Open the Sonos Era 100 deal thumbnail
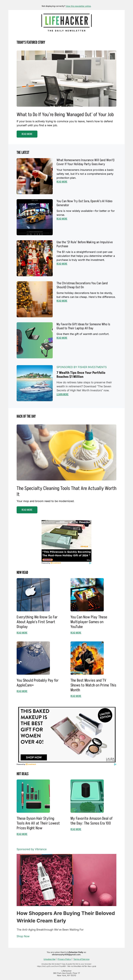This screenshot has height=980, width=133. [87, 796]
